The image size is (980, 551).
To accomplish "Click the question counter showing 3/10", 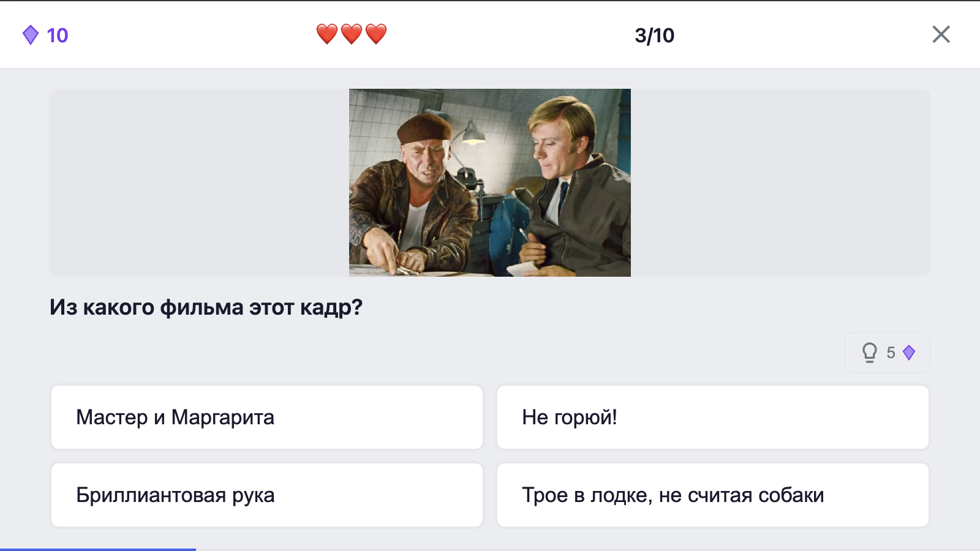I will 655,35.
